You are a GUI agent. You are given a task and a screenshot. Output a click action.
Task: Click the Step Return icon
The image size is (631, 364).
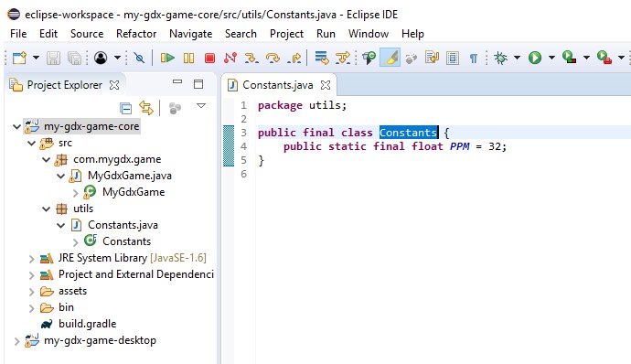tap(294, 58)
